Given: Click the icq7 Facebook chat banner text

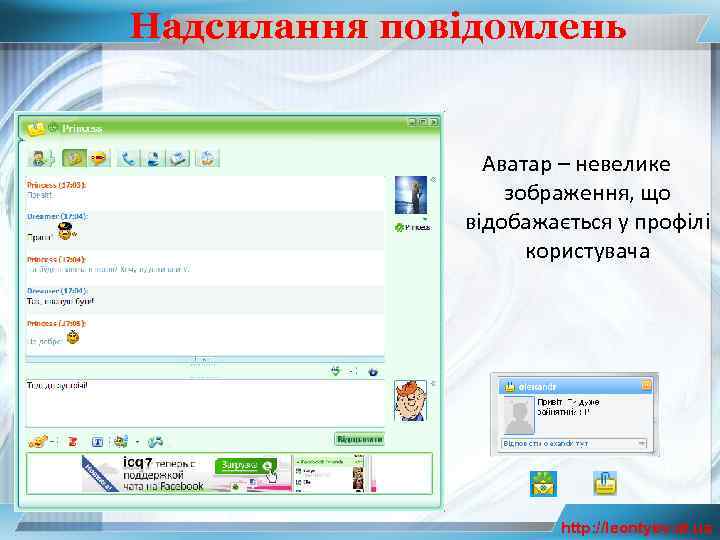Looking at the screenshot, I should [163, 474].
